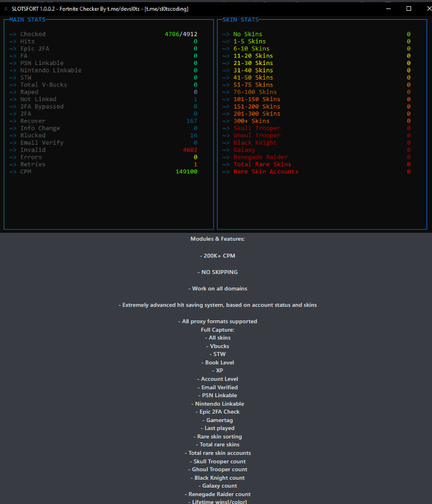Screen dimensions: 432x504
Task: Click the '76-100 Skins' row label
Action: (x=255, y=92)
